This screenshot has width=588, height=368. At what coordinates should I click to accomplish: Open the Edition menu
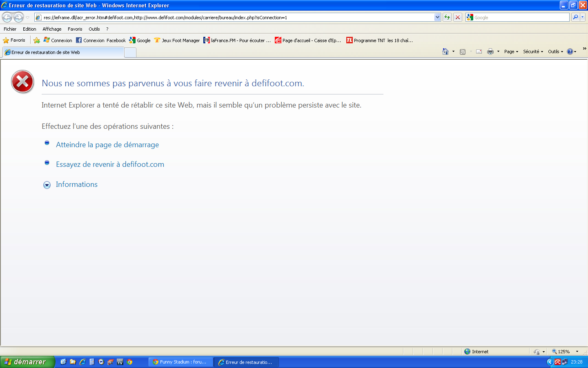coord(29,29)
